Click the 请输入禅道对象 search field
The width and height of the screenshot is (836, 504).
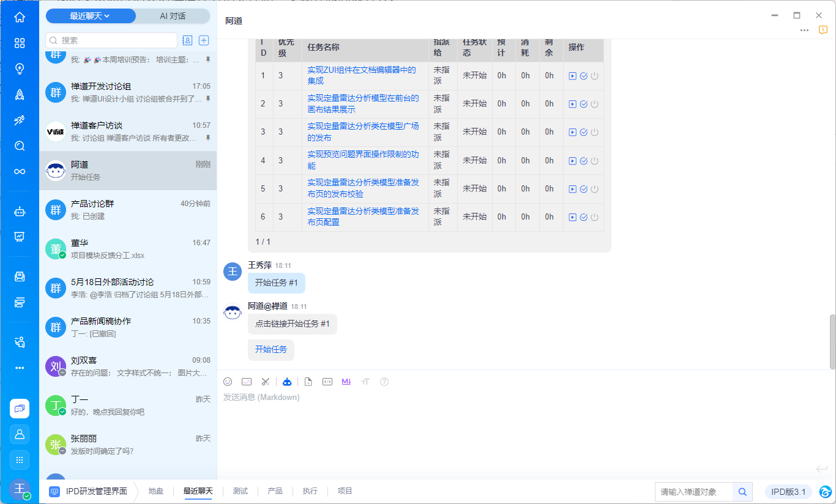click(693, 492)
